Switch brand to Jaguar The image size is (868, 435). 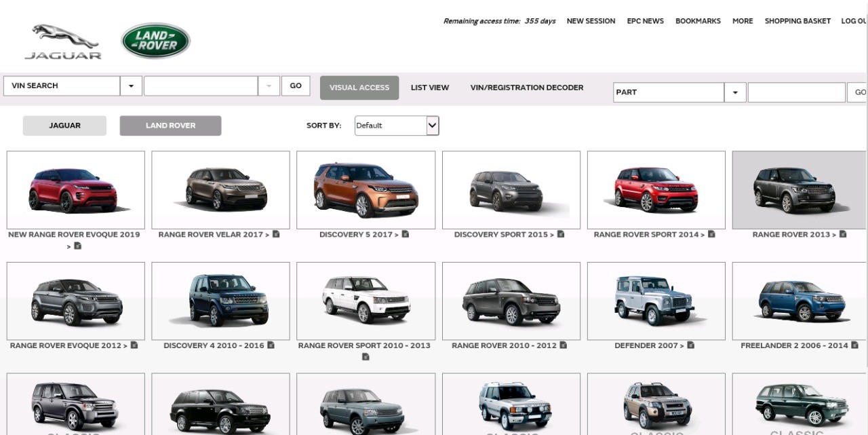point(64,126)
